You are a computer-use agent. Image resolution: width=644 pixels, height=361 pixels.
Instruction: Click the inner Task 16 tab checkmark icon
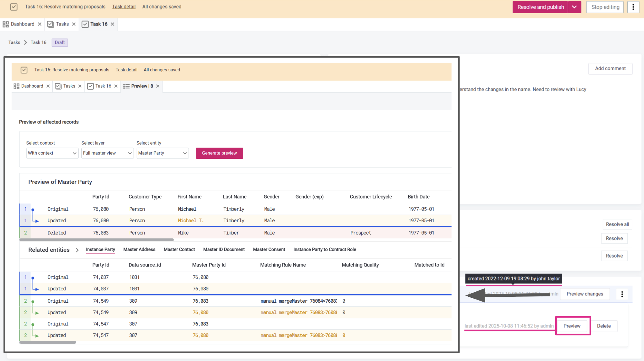(90, 86)
